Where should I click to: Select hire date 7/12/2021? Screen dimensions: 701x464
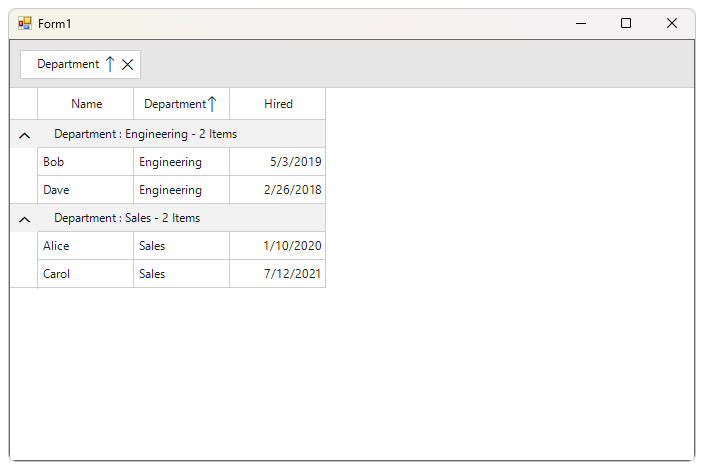[277, 274]
